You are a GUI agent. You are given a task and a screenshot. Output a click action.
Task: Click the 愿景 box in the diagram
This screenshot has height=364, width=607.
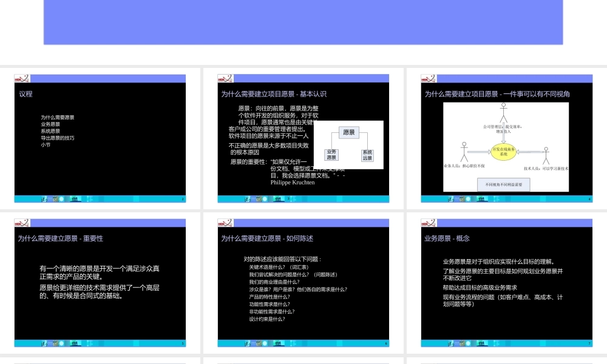[x=349, y=132]
